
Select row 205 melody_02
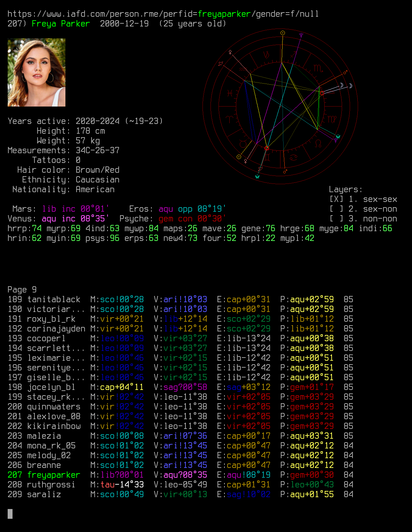pyautogui.click(x=180, y=455)
